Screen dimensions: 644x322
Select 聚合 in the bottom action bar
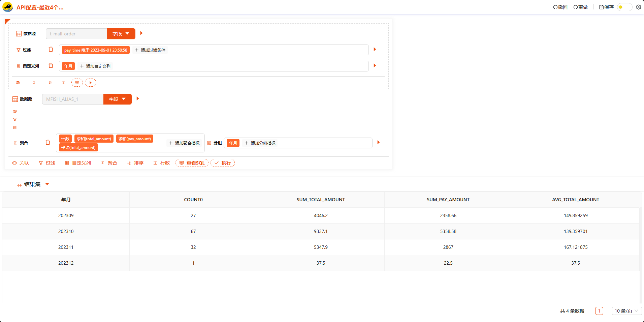coord(109,163)
